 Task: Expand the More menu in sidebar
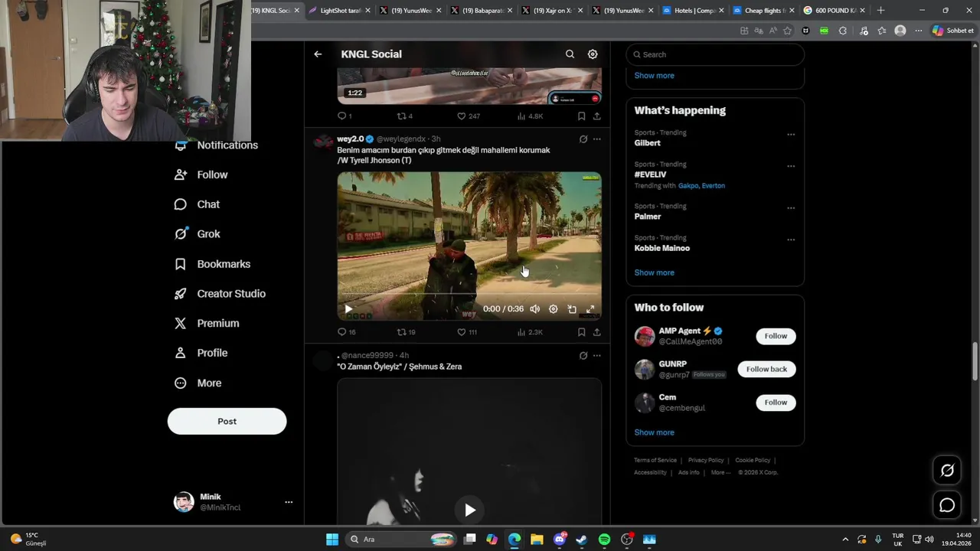[x=198, y=383]
